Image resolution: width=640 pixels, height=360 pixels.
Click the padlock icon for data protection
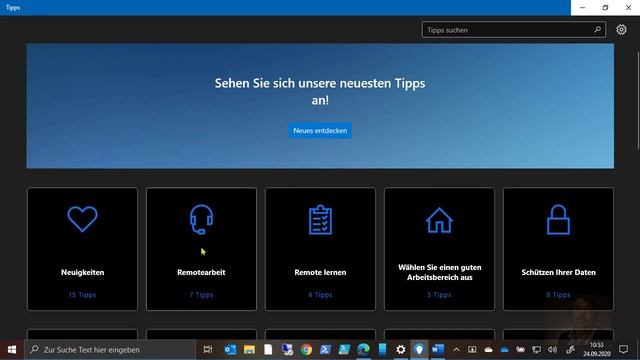558,220
